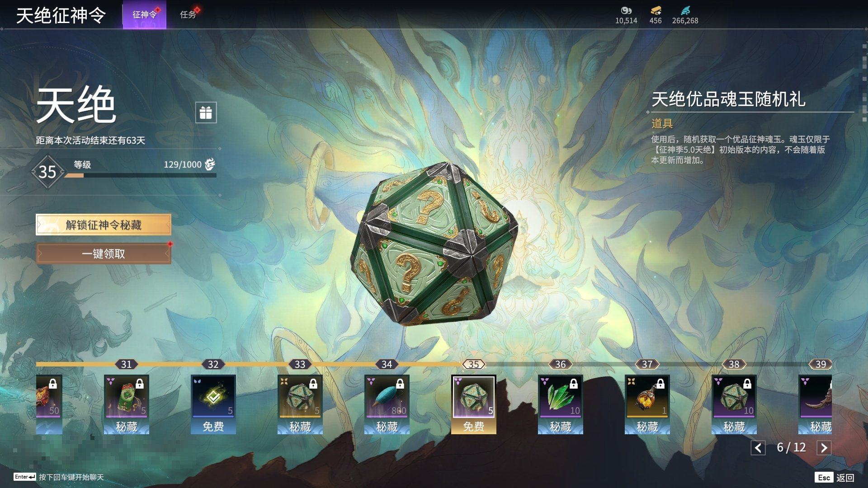The width and height of the screenshot is (868, 488).
Task: Select the level 32 free reward icon
Action: pyautogui.click(x=213, y=396)
